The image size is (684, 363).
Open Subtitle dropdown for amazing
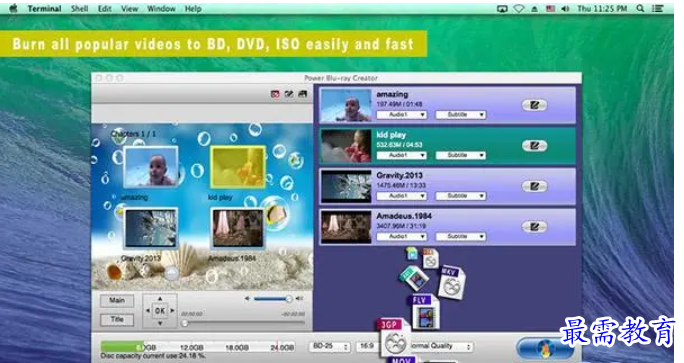tap(461, 115)
